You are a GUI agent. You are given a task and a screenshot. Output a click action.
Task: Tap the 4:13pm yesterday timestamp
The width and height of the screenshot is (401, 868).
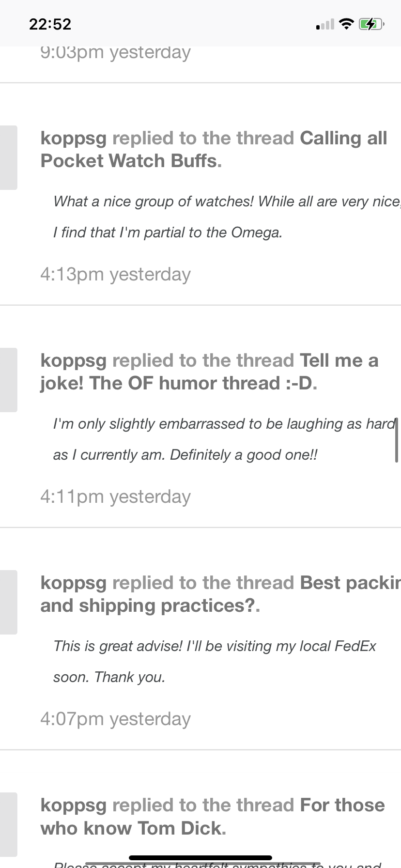tap(115, 274)
